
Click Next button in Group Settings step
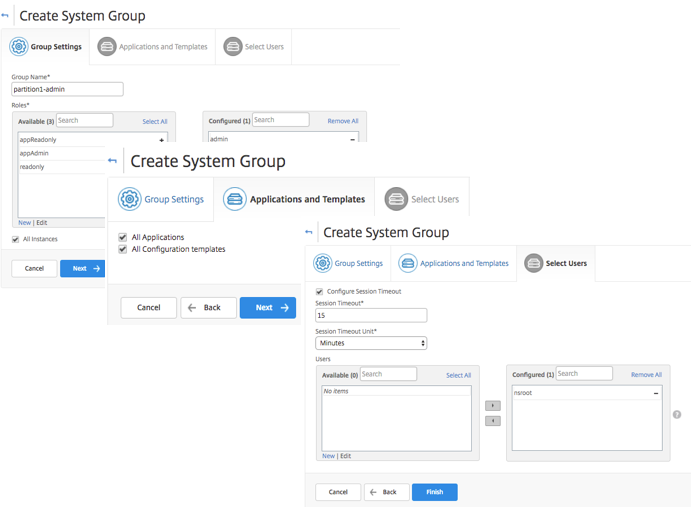(x=83, y=268)
